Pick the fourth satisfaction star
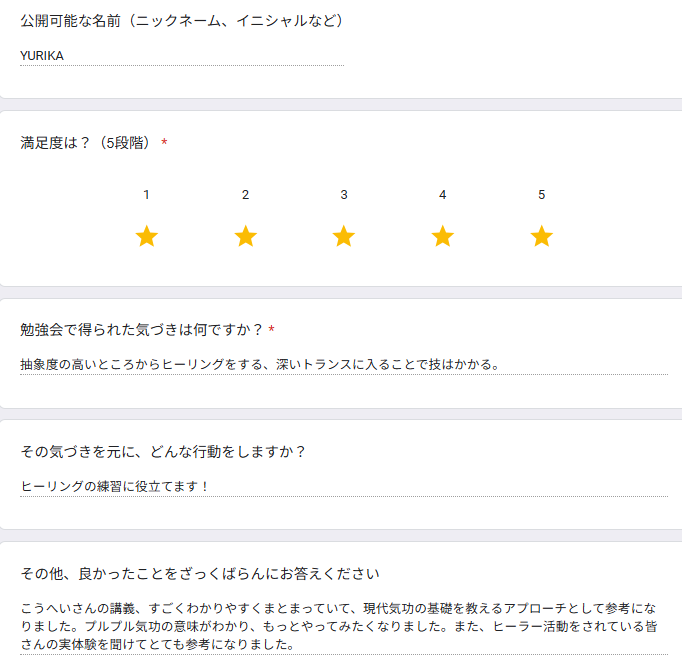 tap(442, 237)
